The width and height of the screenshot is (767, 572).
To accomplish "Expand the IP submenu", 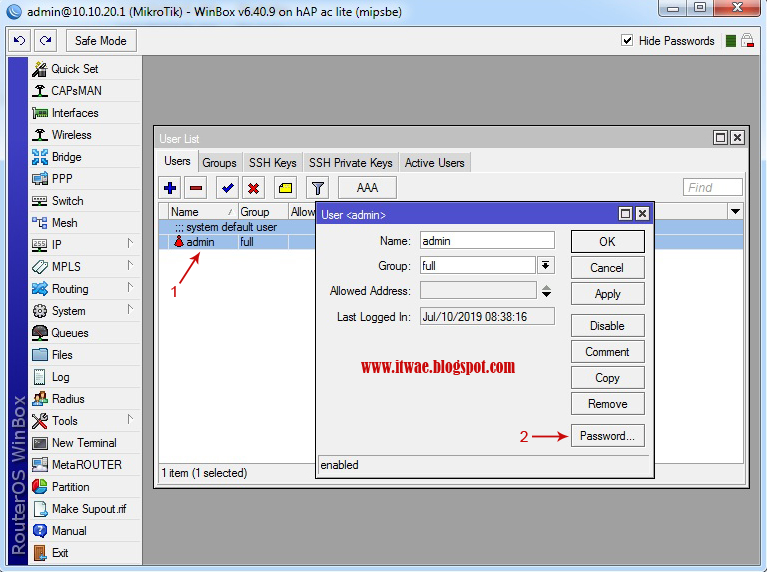I will click(130, 243).
